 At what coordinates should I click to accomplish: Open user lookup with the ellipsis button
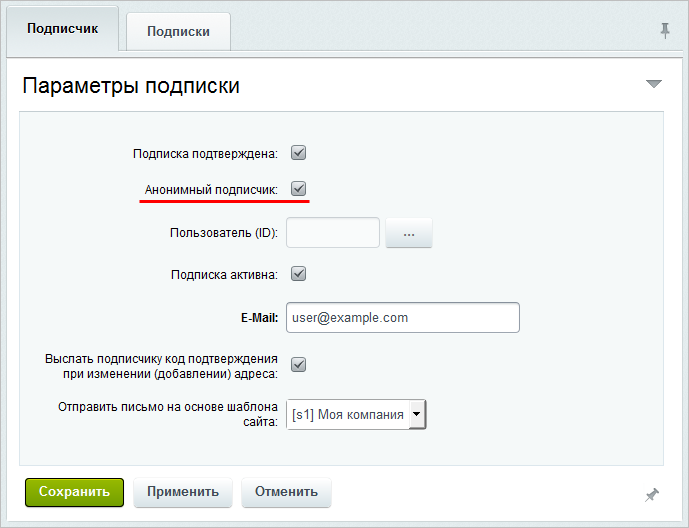coord(408,233)
